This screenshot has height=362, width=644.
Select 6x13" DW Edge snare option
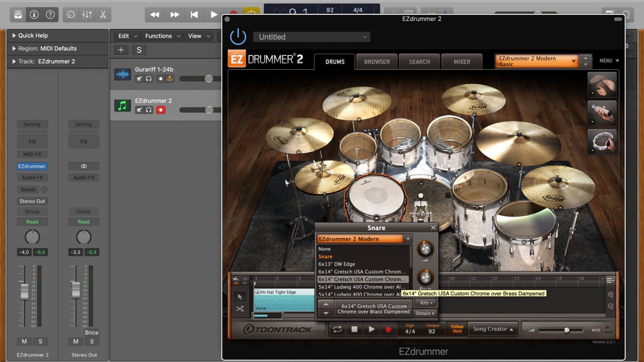337,264
